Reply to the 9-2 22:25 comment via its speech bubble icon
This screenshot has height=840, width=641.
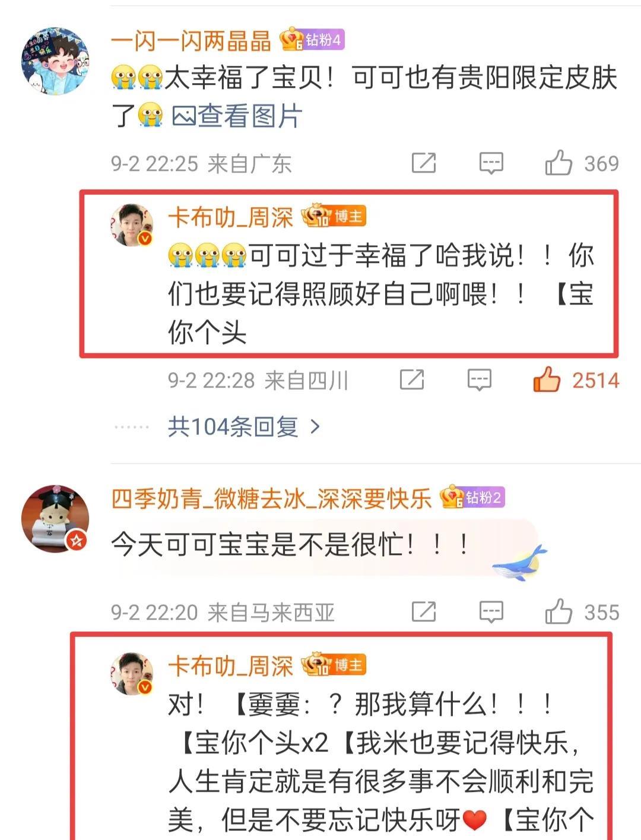(x=491, y=163)
